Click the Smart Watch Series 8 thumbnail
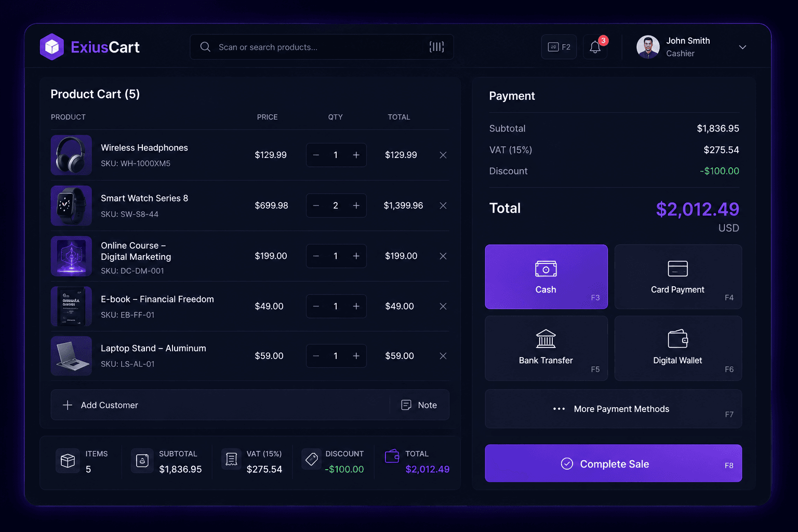The image size is (798, 532). click(x=71, y=206)
